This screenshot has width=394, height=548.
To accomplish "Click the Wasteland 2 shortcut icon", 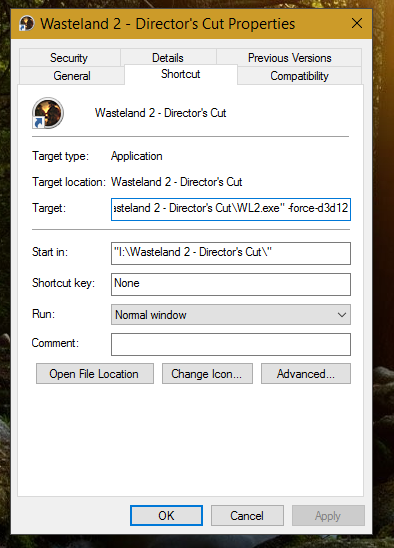I will point(48,113).
